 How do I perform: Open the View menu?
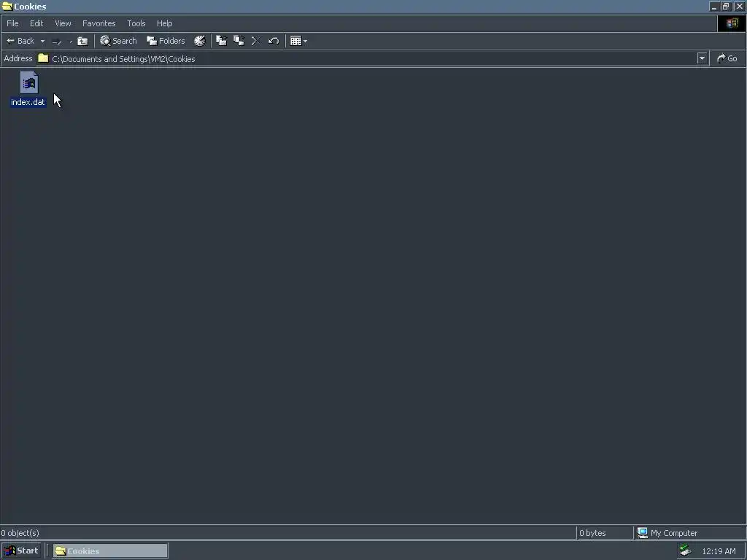(63, 23)
